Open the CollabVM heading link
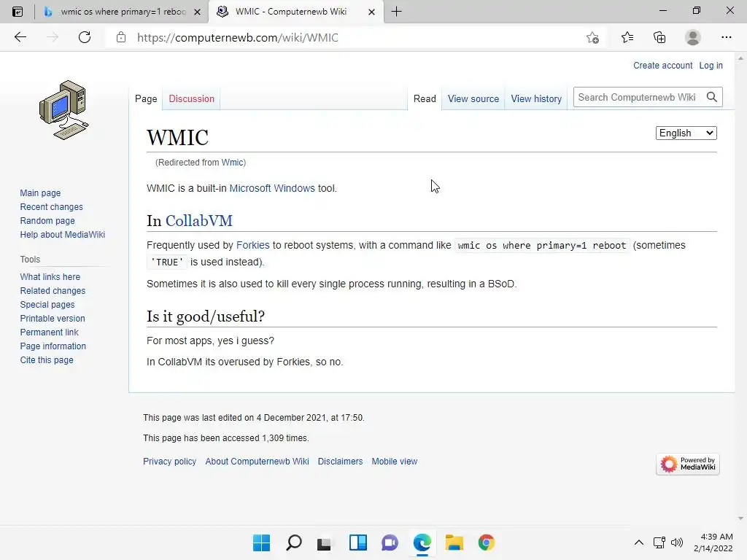747x560 pixels. 198,220
